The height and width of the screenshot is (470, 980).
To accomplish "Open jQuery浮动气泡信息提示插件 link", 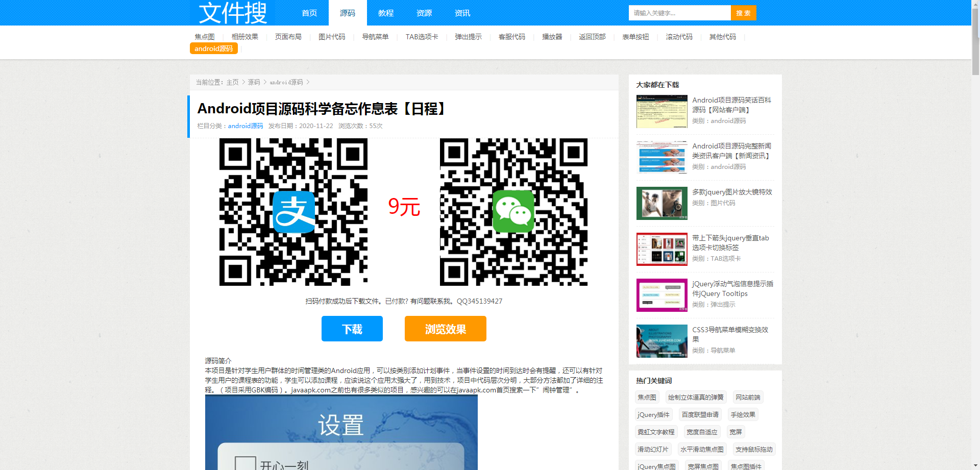I will point(732,288).
